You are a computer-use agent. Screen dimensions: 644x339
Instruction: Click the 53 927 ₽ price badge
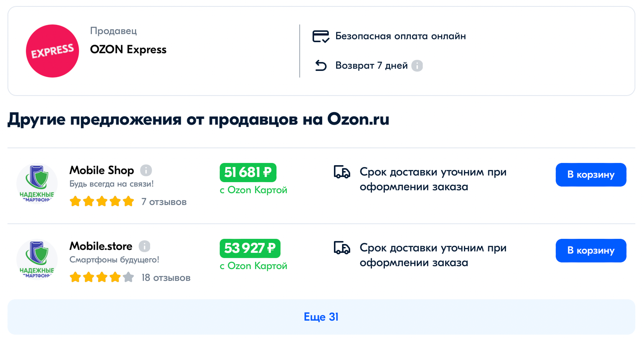[x=250, y=248]
